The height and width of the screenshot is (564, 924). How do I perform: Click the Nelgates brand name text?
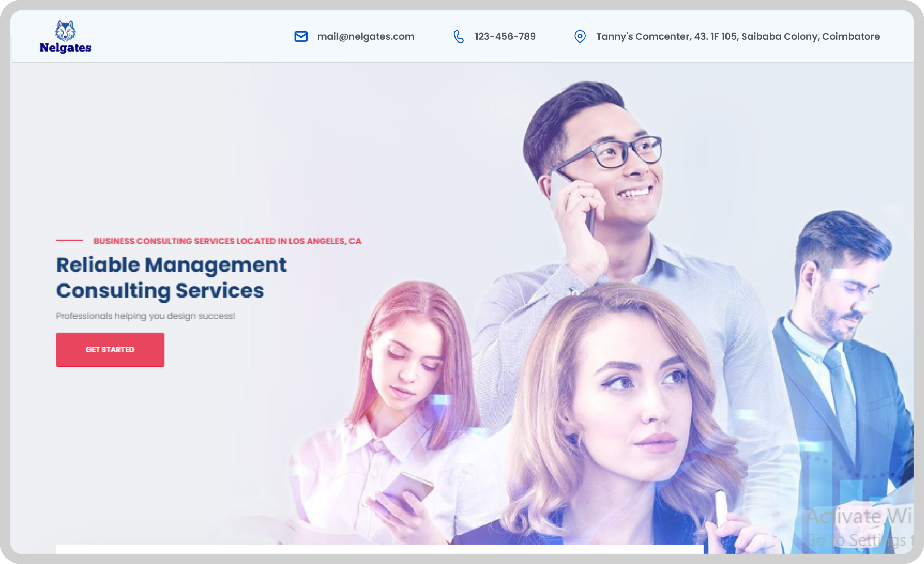click(65, 48)
